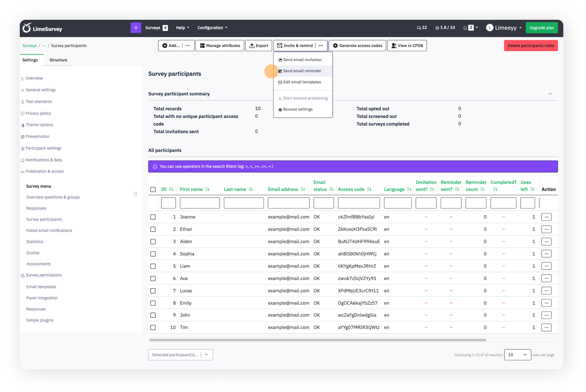Choose Send email reminder from menu
This screenshot has width=586, height=392.
click(302, 71)
